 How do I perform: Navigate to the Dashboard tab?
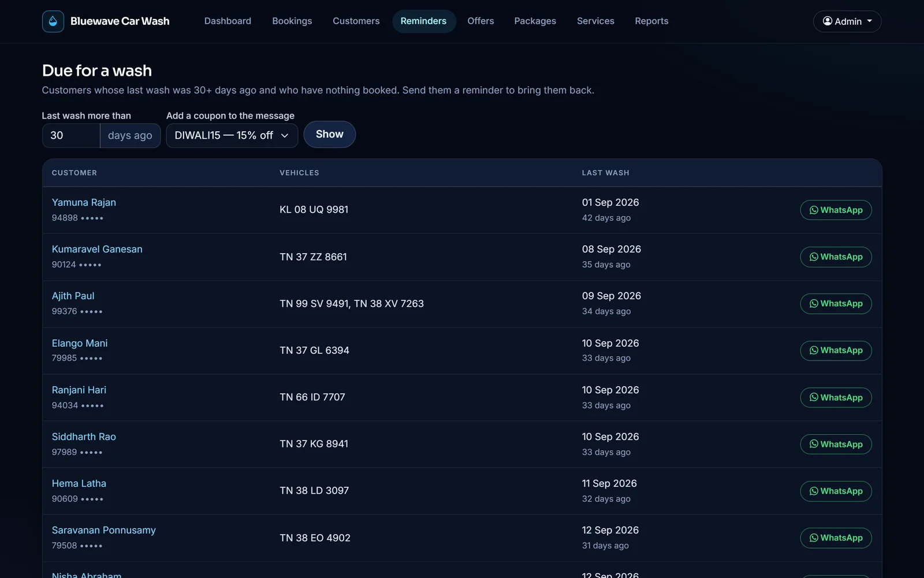228,21
